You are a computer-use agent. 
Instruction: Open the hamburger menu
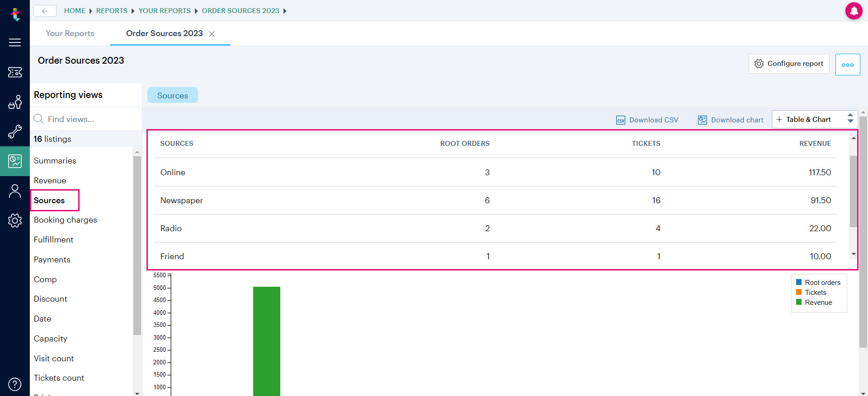pos(15,42)
